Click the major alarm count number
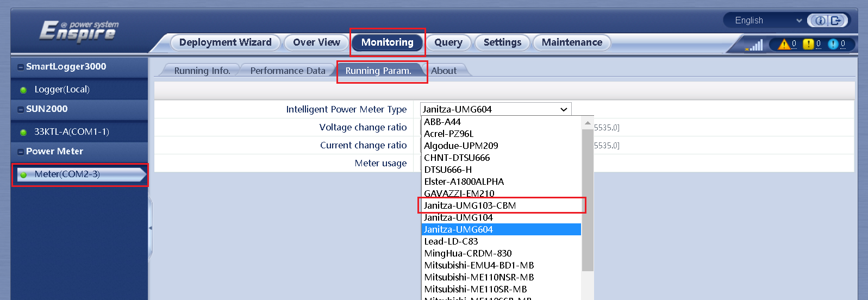This screenshot has height=300, width=868. coord(794,44)
